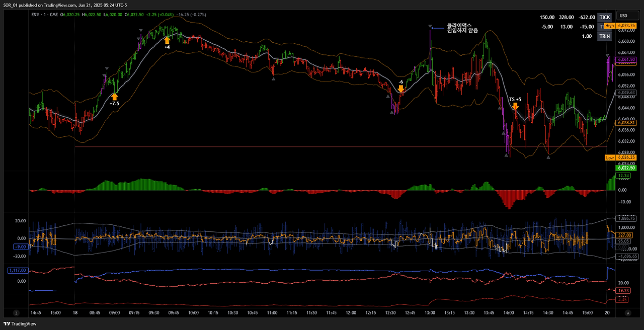Image resolution: width=644 pixels, height=330 pixels.
Task: Click the TICK label in data table
Action: click(605, 17)
